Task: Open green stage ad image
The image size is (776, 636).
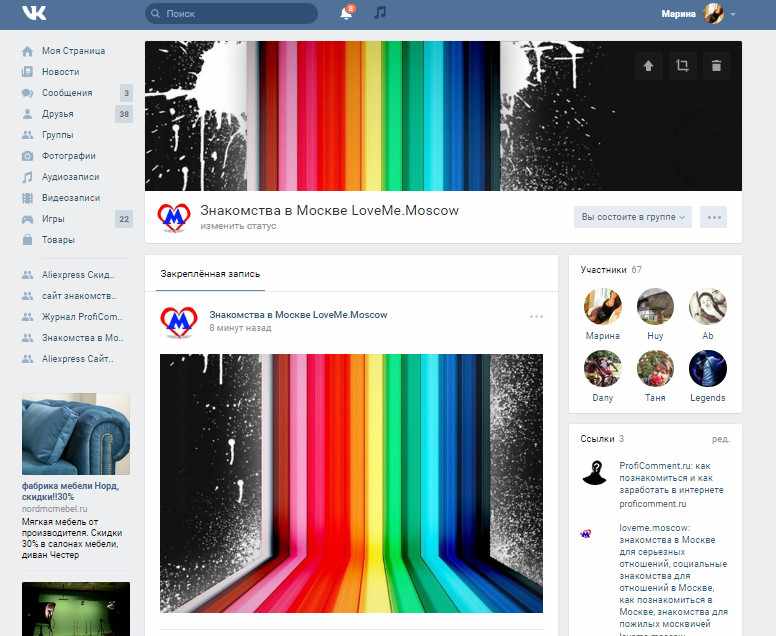Action: (x=76, y=609)
